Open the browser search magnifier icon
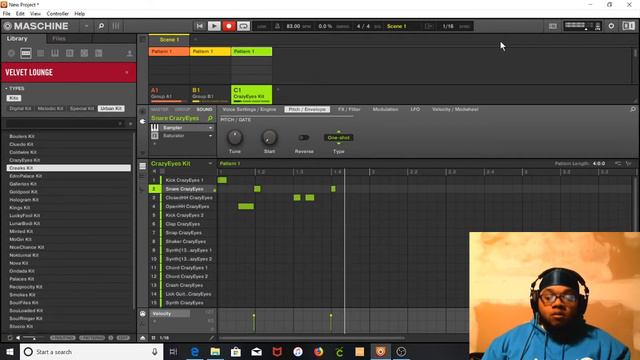 [x=101, y=26]
